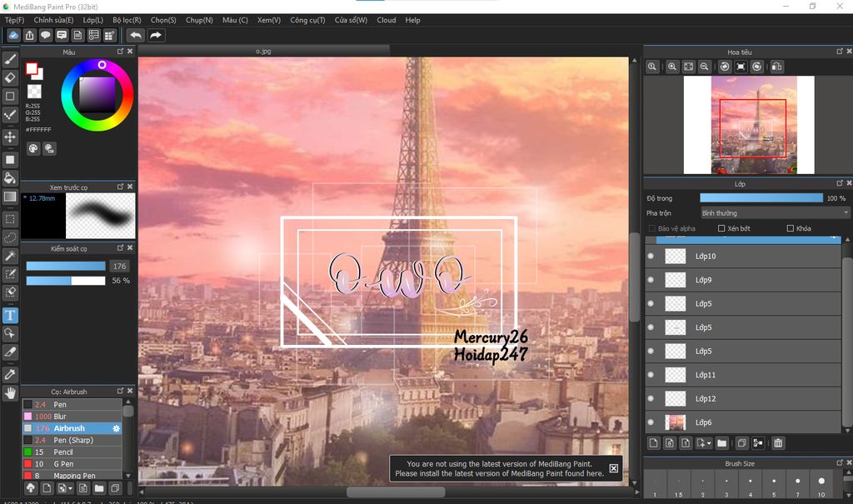Select brush size 7 preset
The image size is (853, 504).
[797, 484]
